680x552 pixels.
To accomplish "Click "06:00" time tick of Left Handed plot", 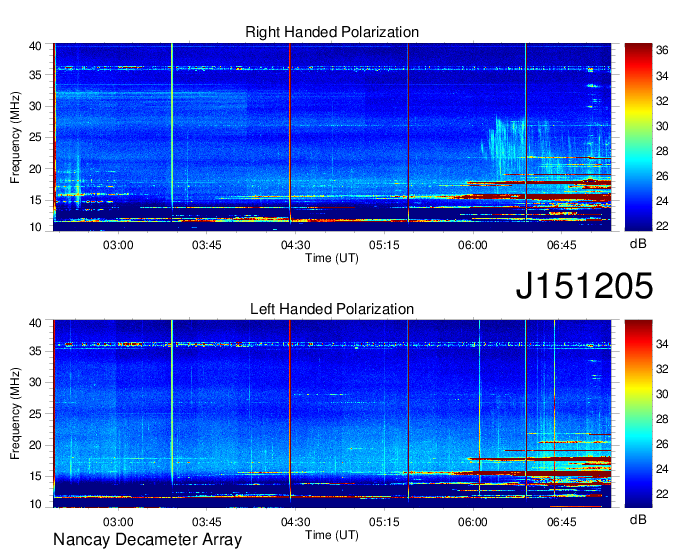I will click(473, 522).
